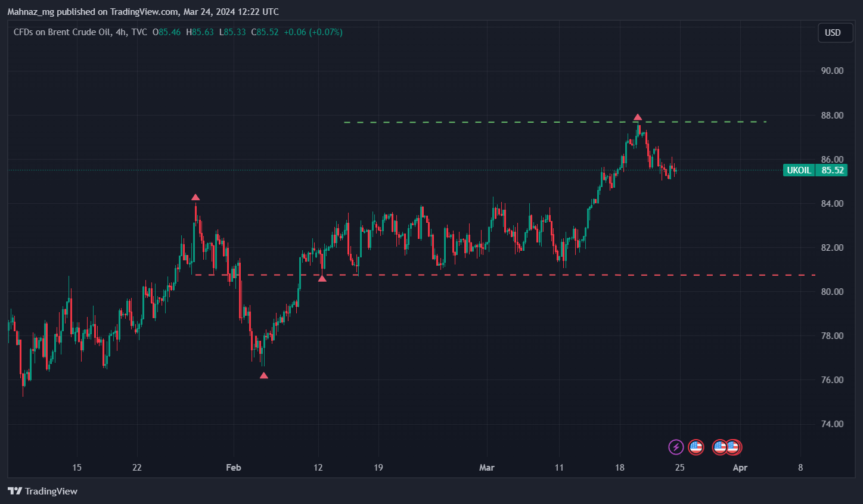
Task: Click the 'Apr' label on the time axis
Action: click(740, 468)
